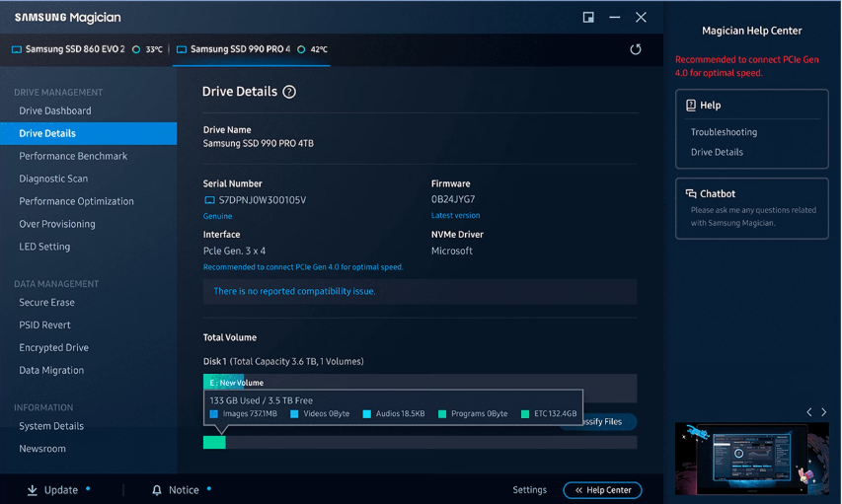842x504 pixels.
Task: Collapse the Help Center panel
Action: 602,490
